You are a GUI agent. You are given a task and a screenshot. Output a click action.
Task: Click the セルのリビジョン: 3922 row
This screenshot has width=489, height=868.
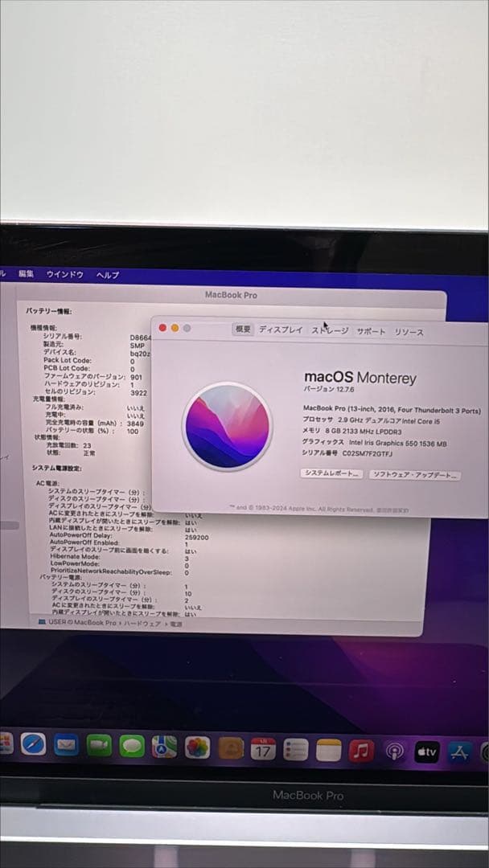pos(95,391)
